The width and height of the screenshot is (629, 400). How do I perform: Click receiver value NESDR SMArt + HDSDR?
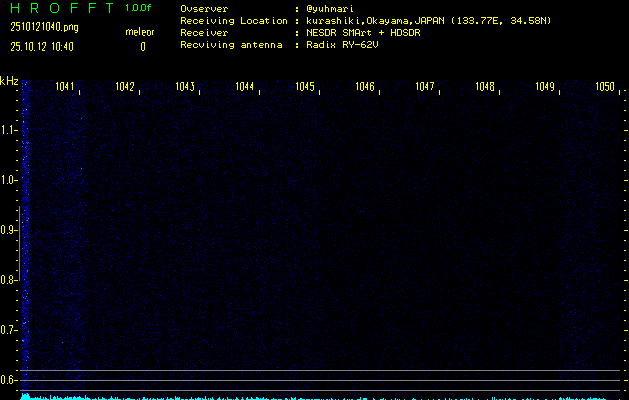coord(363,32)
